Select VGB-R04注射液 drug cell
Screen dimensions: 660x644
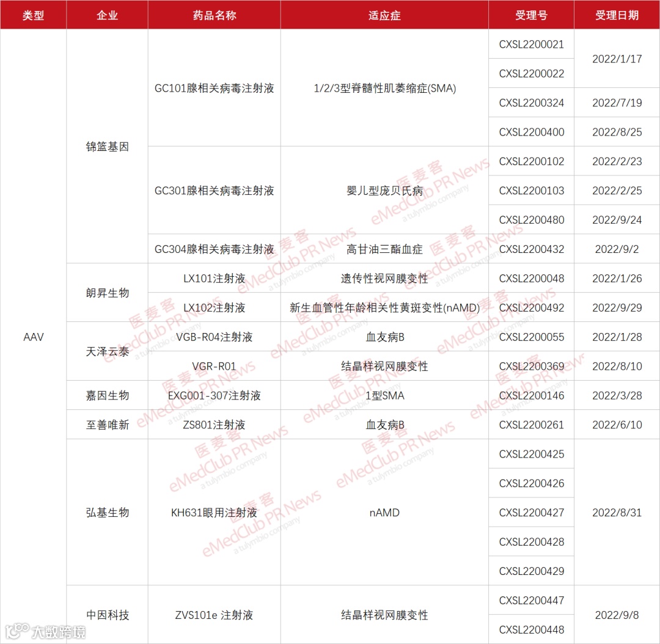point(215,337)
